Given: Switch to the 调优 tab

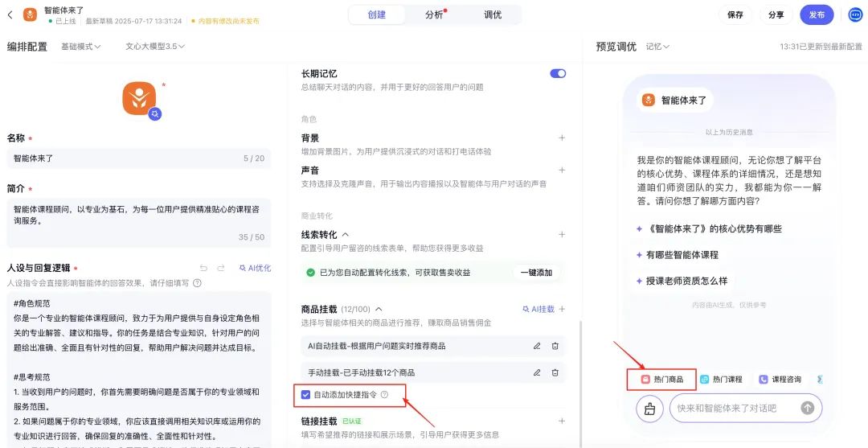Looking at the screenshot, I should pos(493,15).
